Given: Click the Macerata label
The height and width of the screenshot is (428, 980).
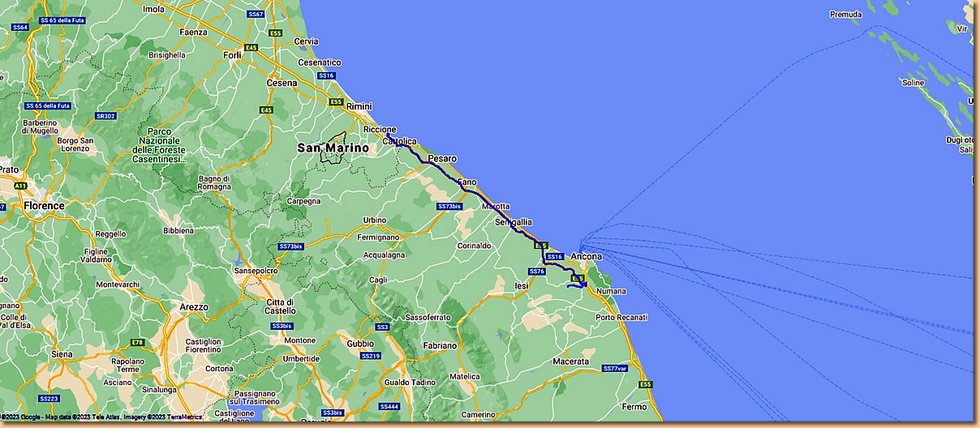Looking at the screenshot, I should click(x=570, y=360).
